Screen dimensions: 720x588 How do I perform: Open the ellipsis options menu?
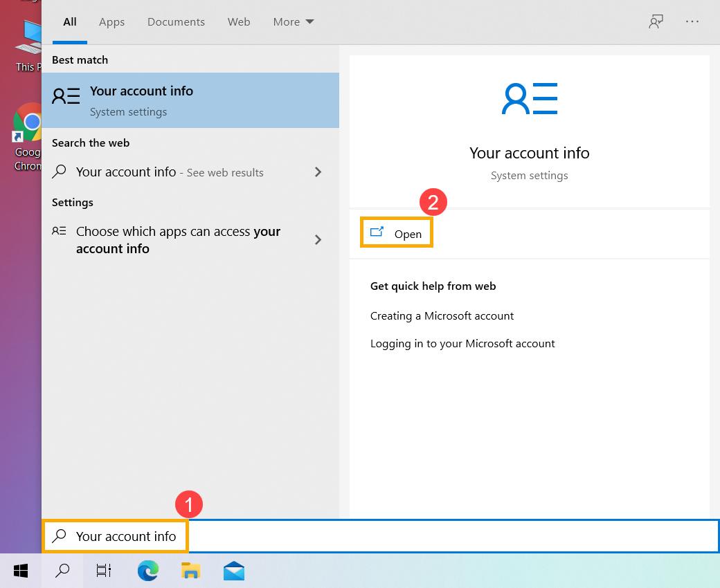[x=692, y=21]
